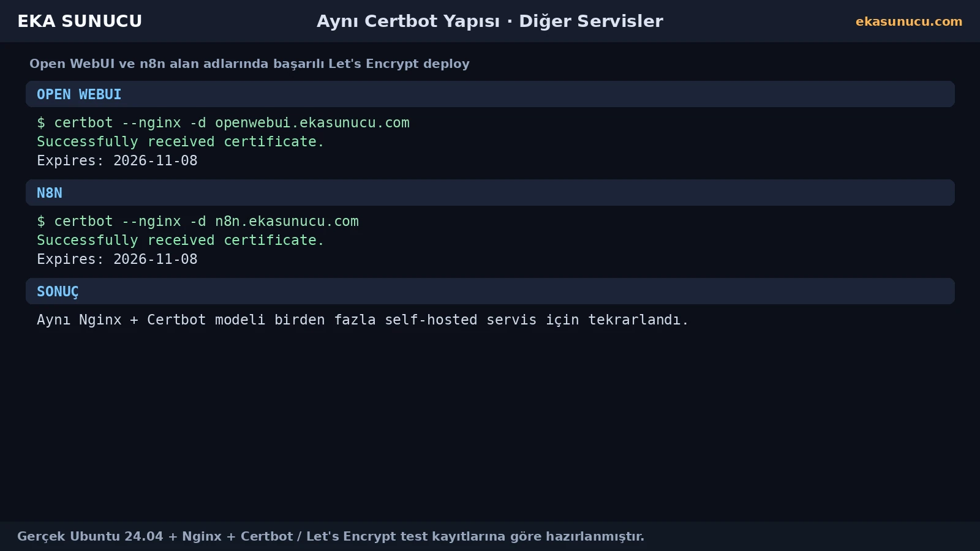Click the dollar prompt in Open WebUI block
This screenshot has width=980, height=551.
pyautogui.click(x=41, y=123)
